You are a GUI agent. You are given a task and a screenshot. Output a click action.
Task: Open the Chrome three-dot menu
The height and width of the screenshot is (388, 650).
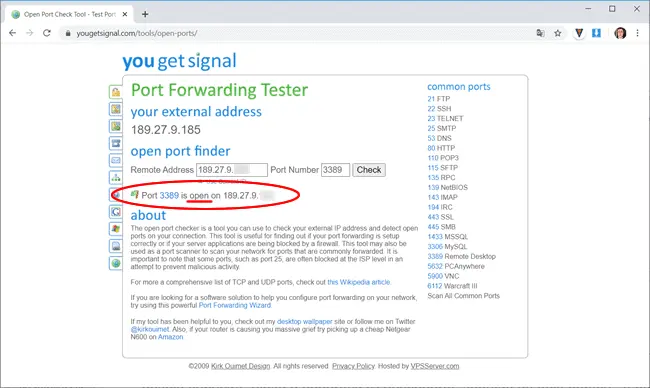pos(637,33)
